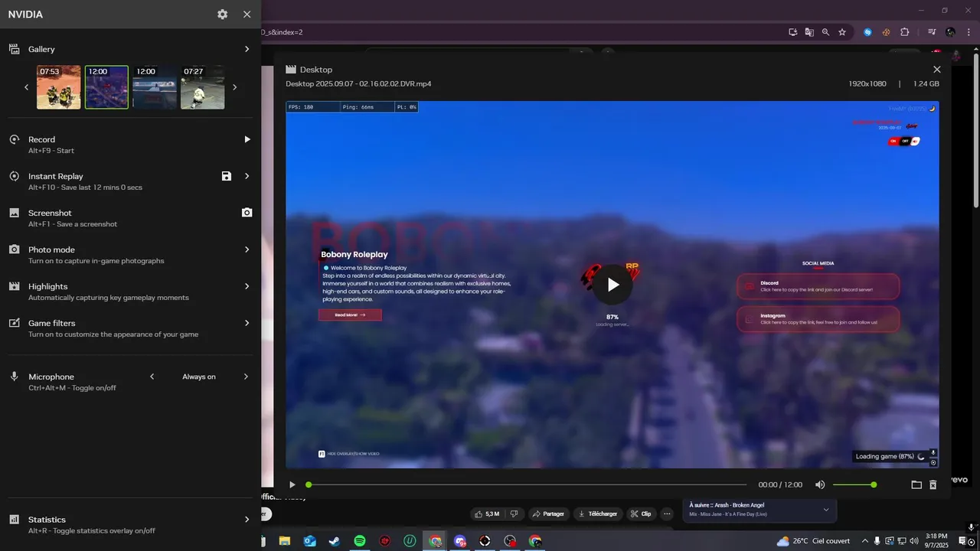
Task: Click the YouTube dislike thumbs-down button
Action: pos(514,514)
